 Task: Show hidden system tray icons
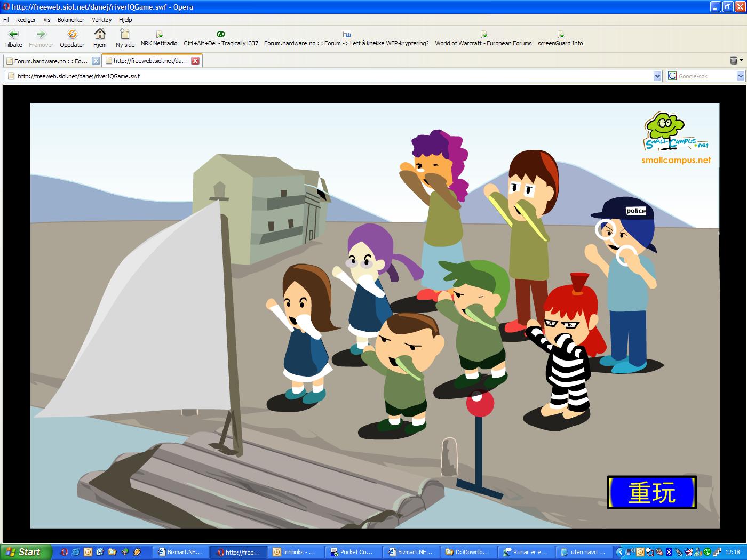(620, 552)
